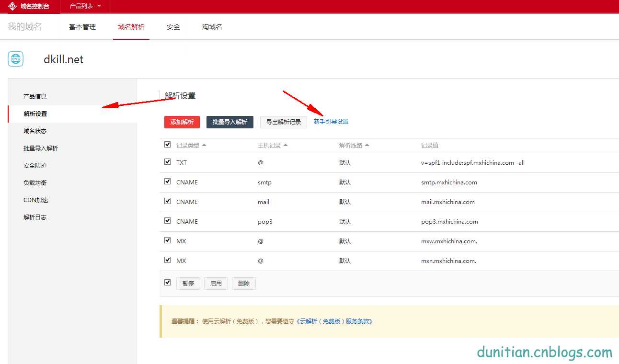Click the red 添加解析 button
This screenshot has width=619, height=364.
tap(182, 122)
